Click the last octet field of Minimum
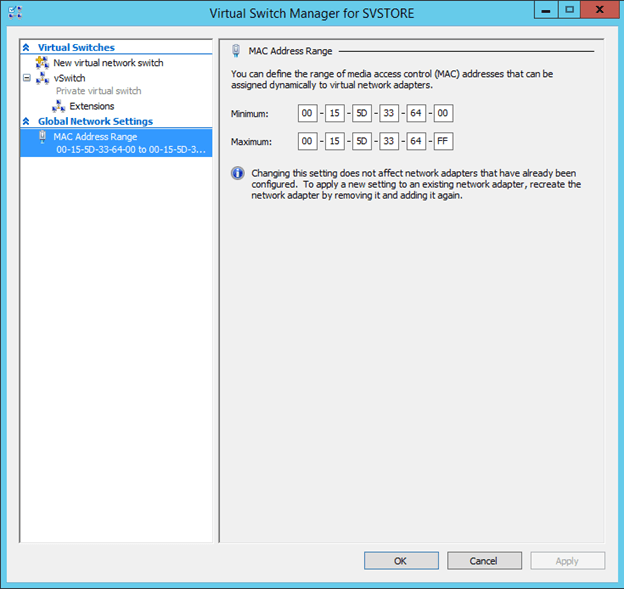The height and width of the screenshot is (589, 624). (443, 114)
